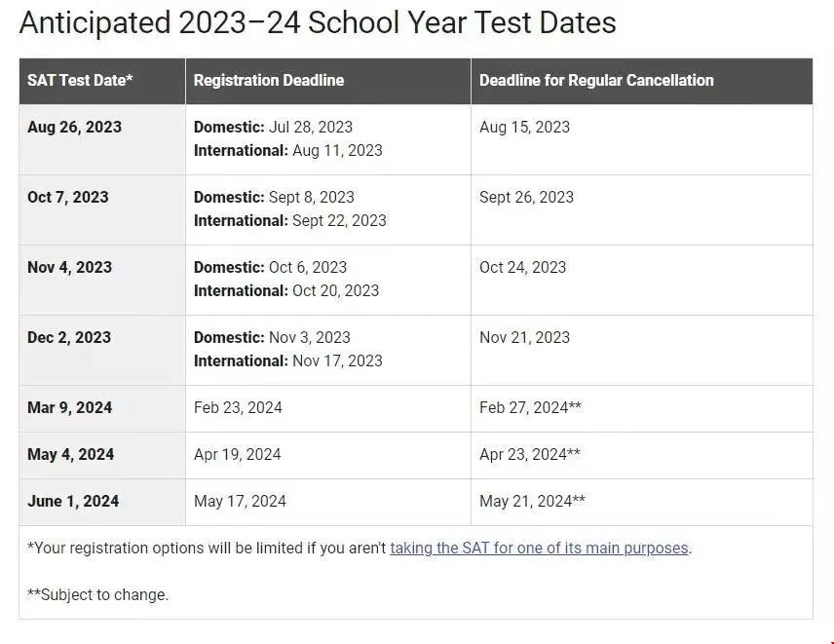Image resolution: width=834 pixels, height=644 pixels.
Task: Select the Nov 4, 2023 test date cell
Action: tap(102, 280)
